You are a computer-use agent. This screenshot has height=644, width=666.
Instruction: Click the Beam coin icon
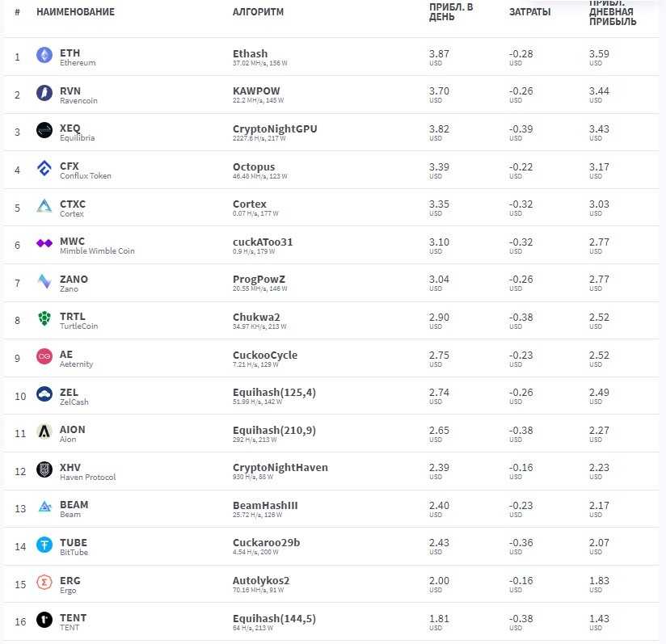[x=44, y=507]
